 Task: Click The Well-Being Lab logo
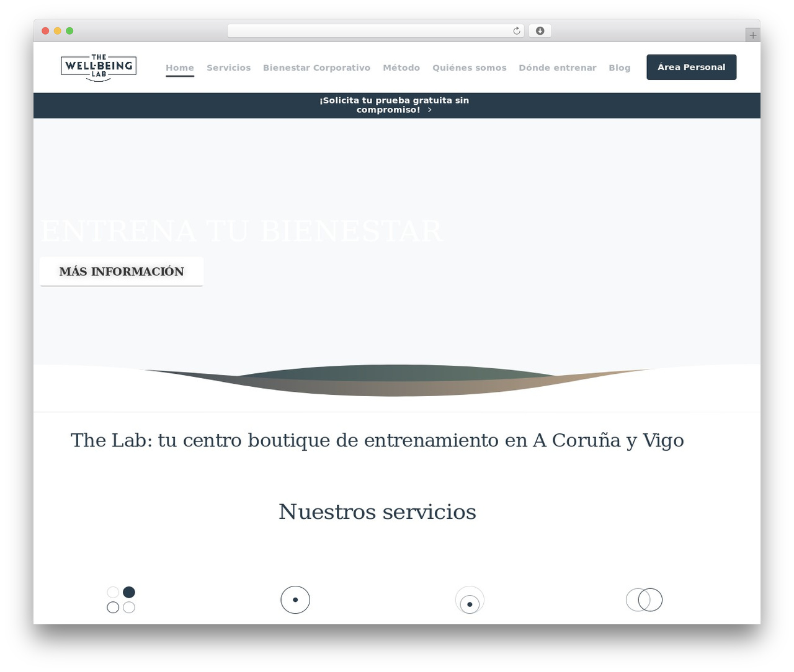[x=99, y=68]
